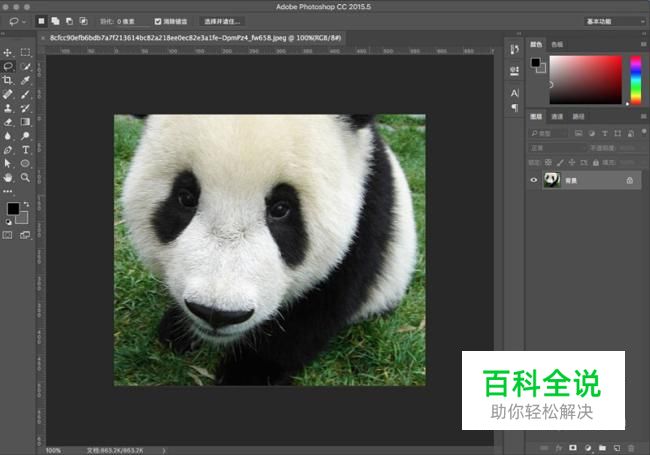The height and width of the screenshot is (455, 650).
Task: Toggle the anti-alias (消除锯齿) checkbox
Action: point(158,20)
